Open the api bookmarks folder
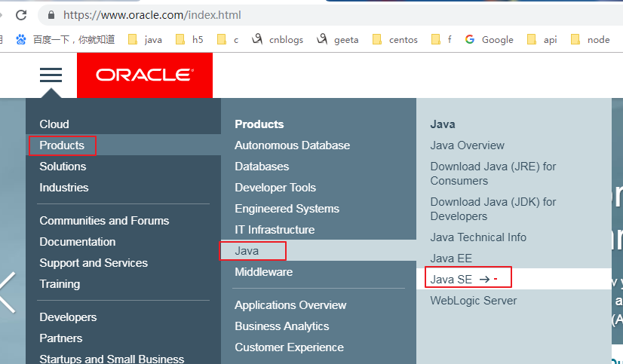Viewport: 623px width, 364px height. (x=542, y=39)
